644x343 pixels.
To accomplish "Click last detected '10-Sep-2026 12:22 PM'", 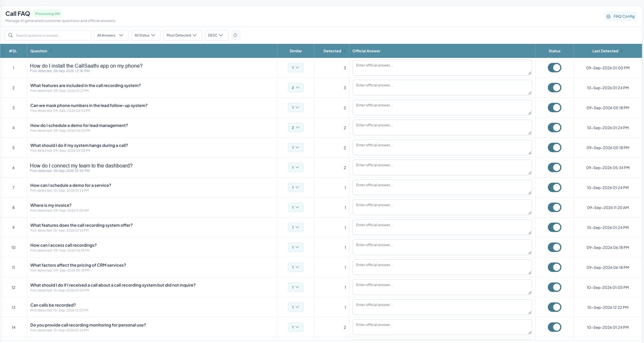I will click(607, 308).
